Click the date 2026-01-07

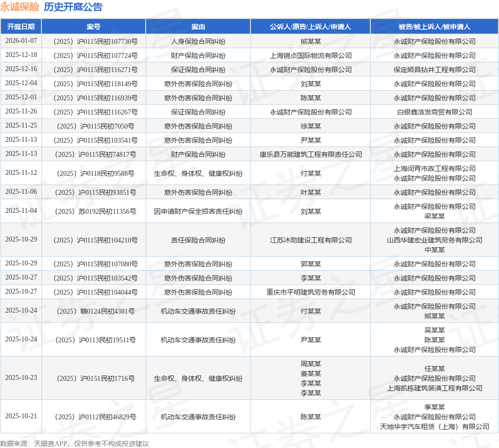click(21, 41)
